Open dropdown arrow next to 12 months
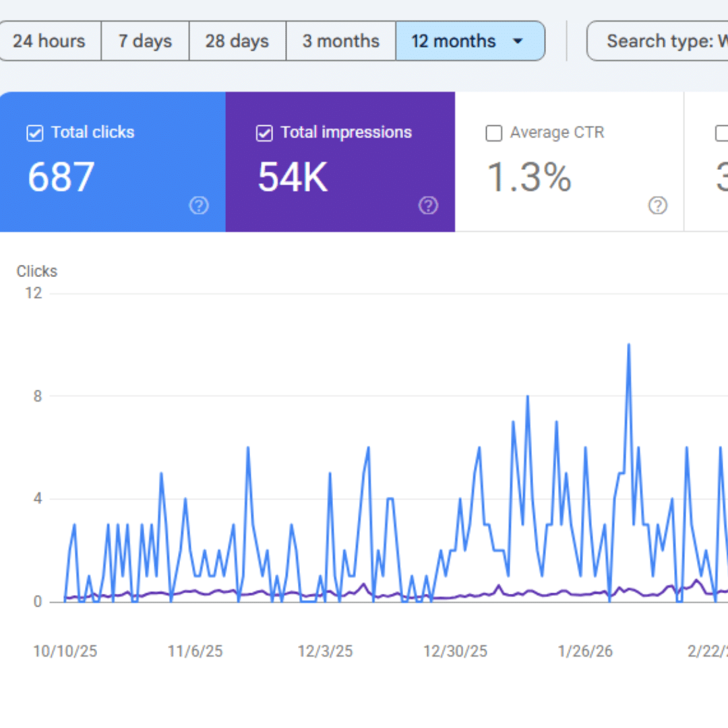Screen dimensions: 728x728 pos(518,41)
